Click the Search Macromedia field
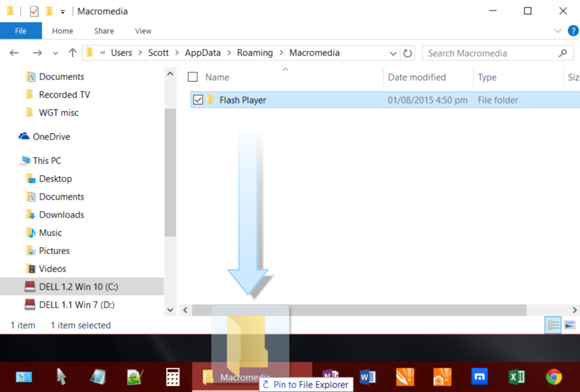The width and height of the screenshot is (580, 392). 497,53
